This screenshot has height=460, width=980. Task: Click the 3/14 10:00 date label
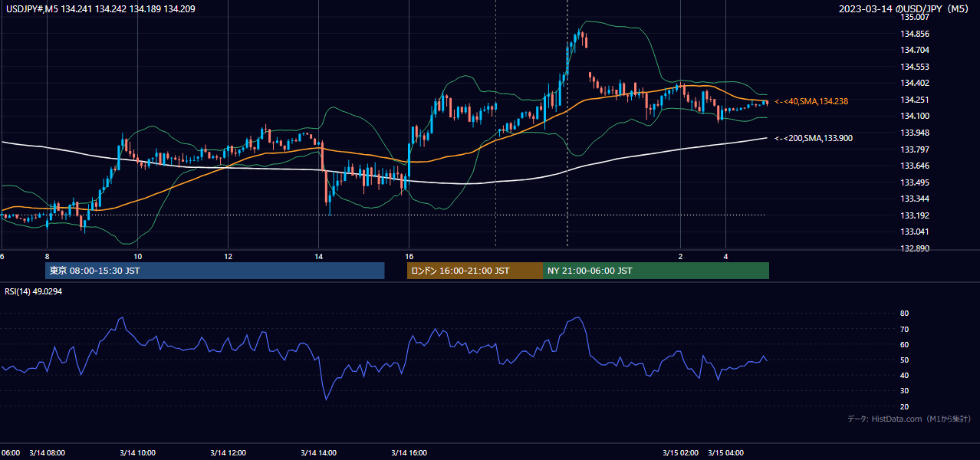[138, 452]
